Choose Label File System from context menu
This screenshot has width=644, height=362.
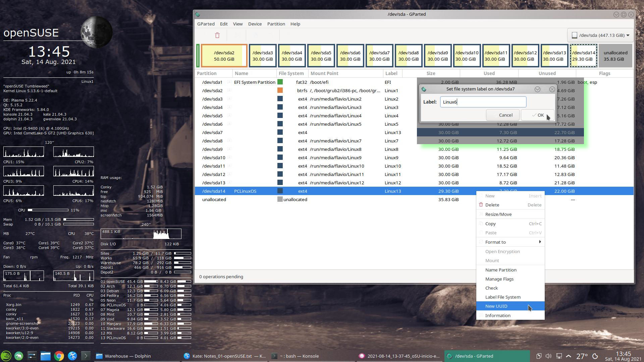(x=510, y=297)
